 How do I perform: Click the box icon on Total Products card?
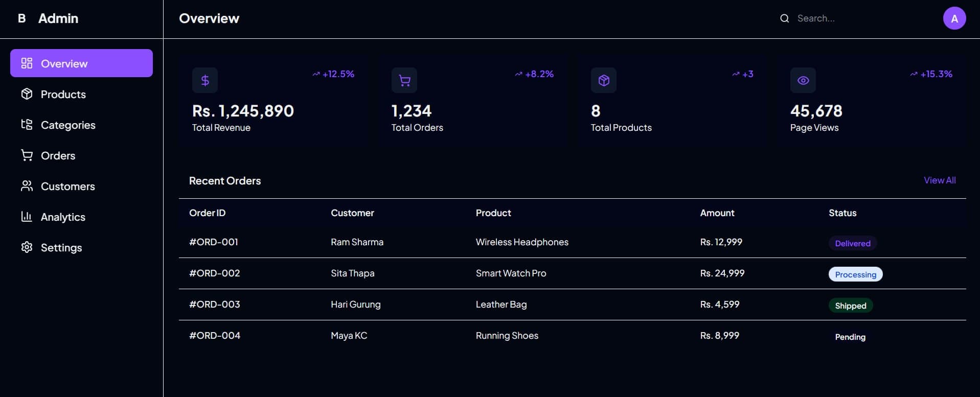click(604, 80)
